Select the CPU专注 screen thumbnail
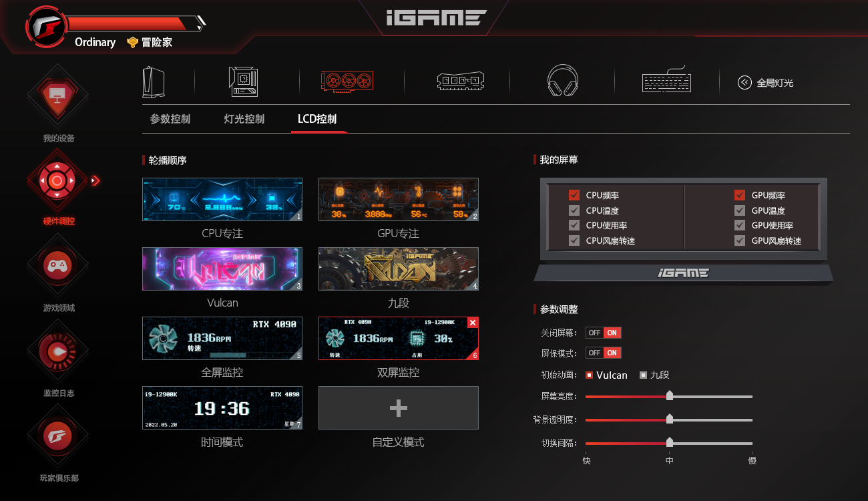 [x=222, y=199]
